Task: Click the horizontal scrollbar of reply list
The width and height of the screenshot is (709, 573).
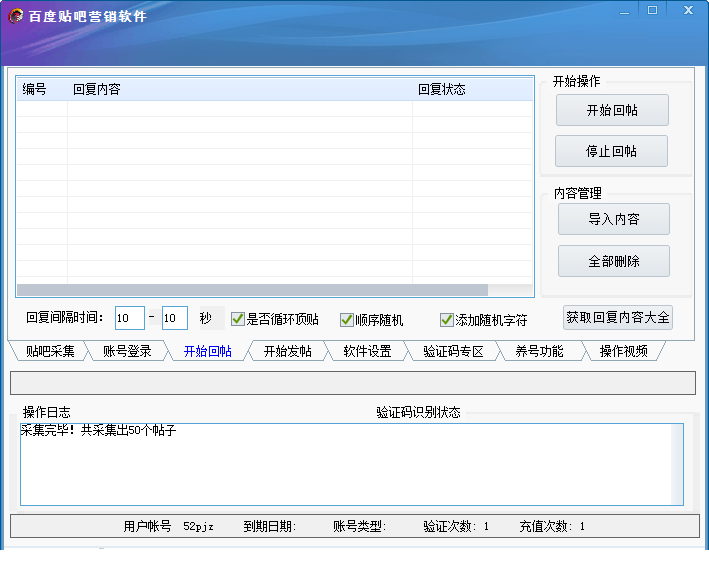Action: tap(252, 290)
